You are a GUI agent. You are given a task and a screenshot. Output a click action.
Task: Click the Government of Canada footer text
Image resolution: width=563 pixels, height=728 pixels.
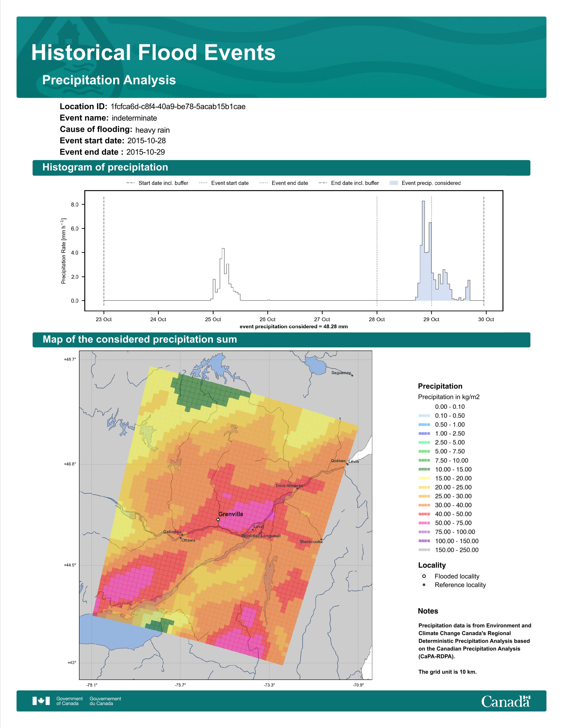pos(69,701)
